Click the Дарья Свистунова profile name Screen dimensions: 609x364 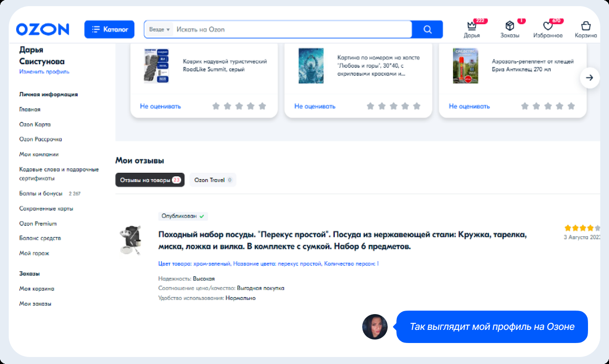42,56
